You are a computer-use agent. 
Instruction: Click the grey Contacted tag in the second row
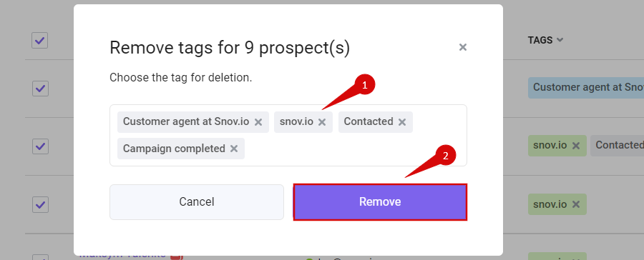pyautogui.click(x=618, y=145)
